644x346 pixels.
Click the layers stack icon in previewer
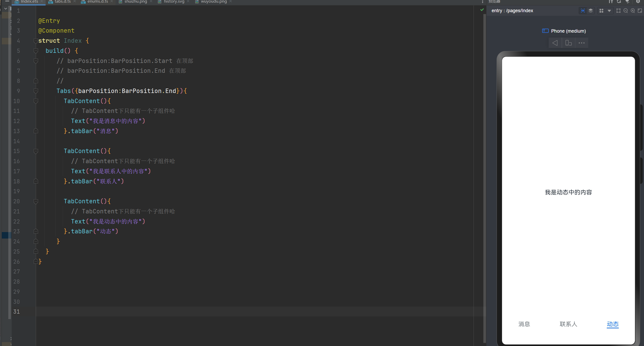590,11
